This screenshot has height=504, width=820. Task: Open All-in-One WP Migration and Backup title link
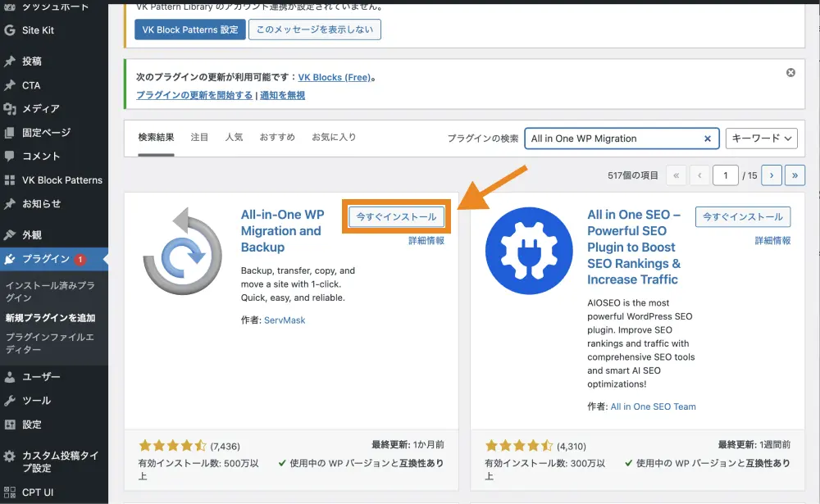coord(282,230)
